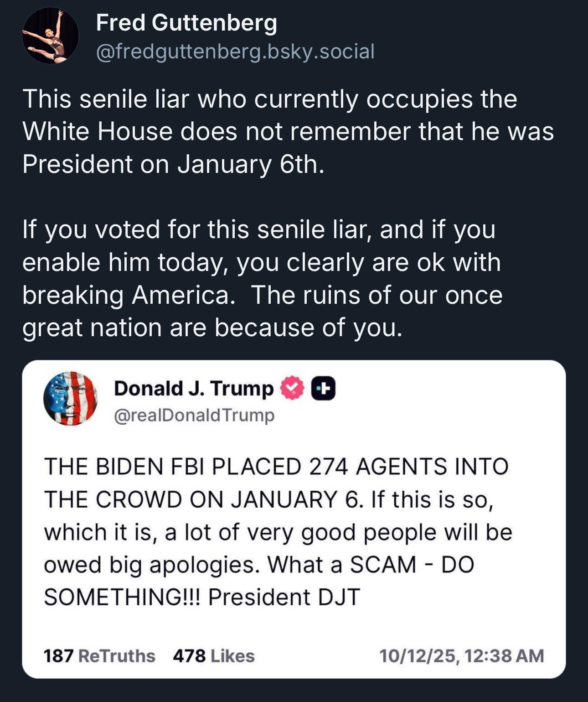
Task: Click Fred Guttenberg's dancer profile avatar
Action: tap(51, 36)
